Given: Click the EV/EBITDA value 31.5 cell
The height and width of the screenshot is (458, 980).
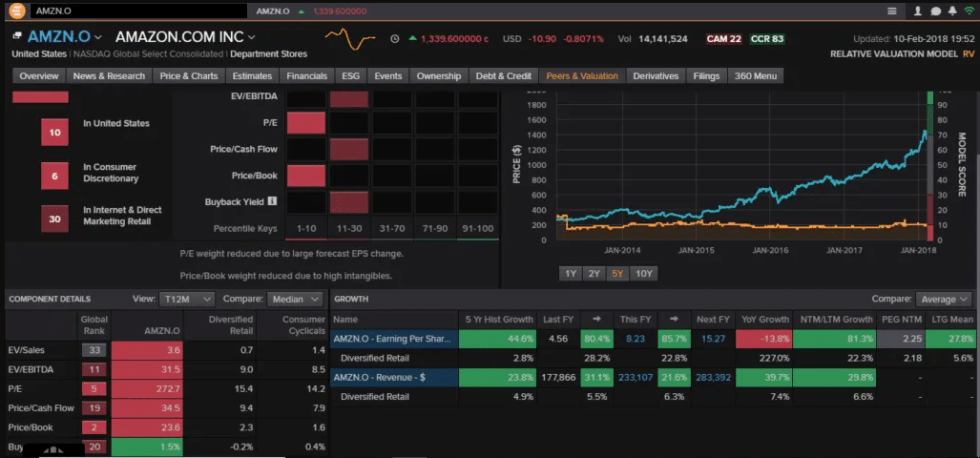Looking at the screenshot, I should pos(147,369).
